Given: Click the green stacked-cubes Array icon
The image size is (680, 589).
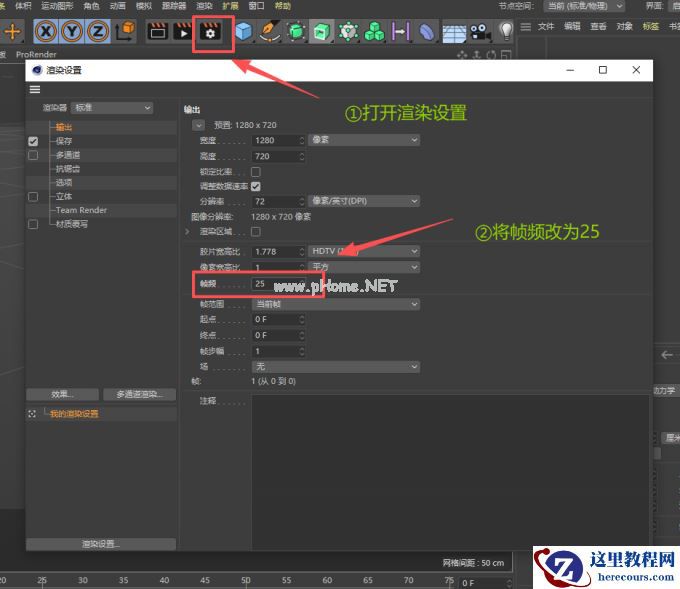Looking at the screenshot, I should (374, 32).
